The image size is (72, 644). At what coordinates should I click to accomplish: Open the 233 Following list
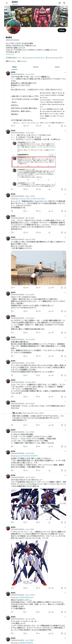[x=10, y=61]
